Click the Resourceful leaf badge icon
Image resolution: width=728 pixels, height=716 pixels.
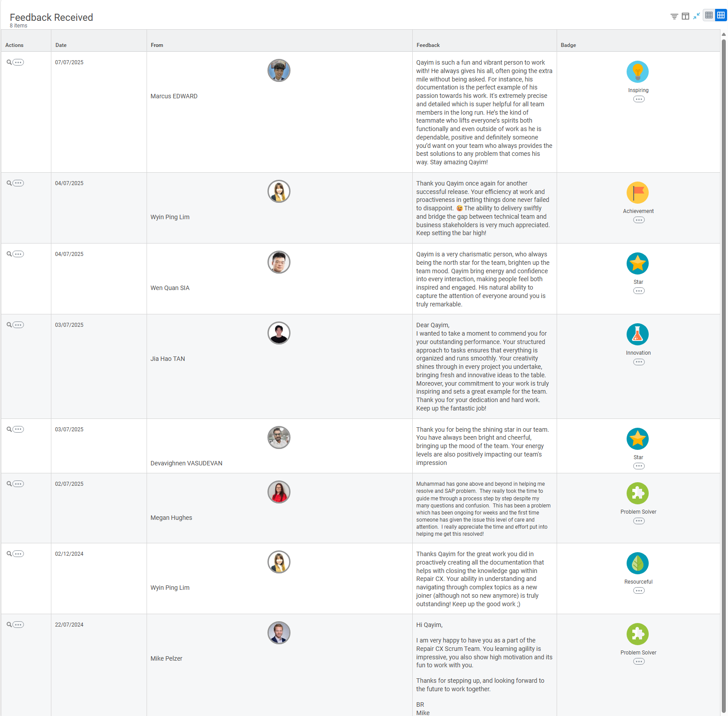(x=638, y=563)
